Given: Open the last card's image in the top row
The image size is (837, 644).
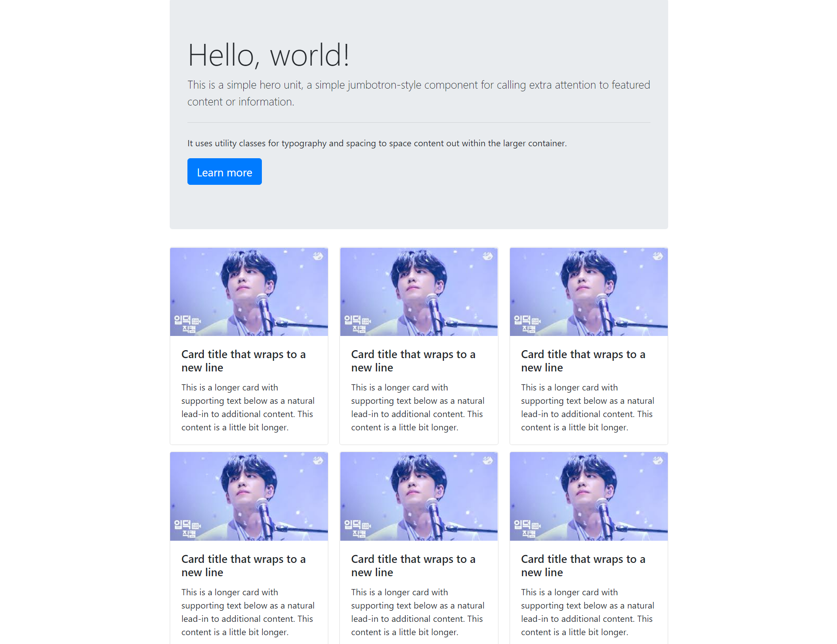Looking at the screenshot, I should (x=588, y=292).
